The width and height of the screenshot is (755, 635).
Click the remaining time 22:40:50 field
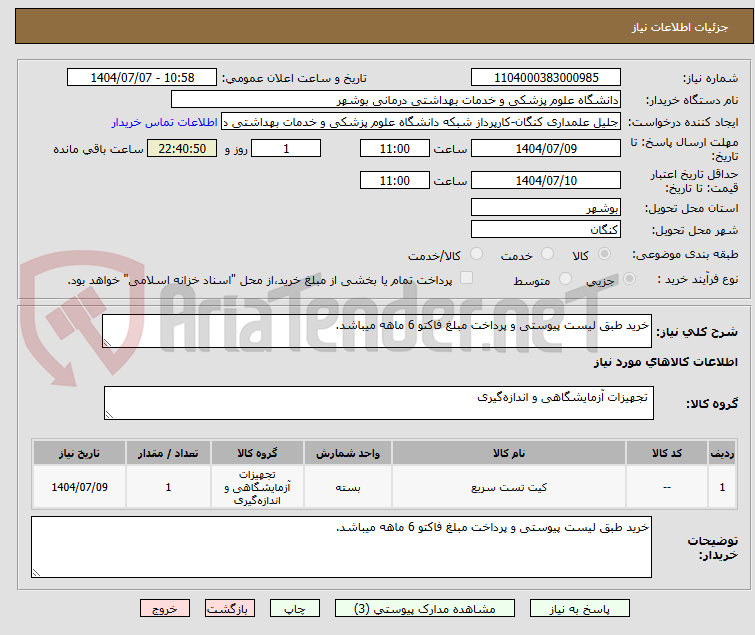182,148
